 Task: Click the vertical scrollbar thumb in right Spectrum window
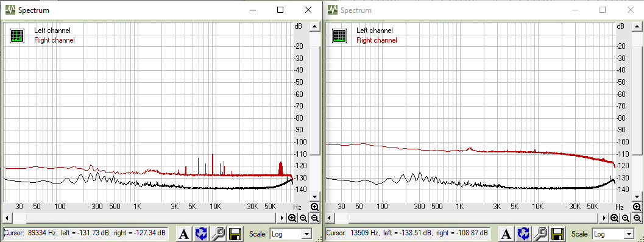coord(637,101)
